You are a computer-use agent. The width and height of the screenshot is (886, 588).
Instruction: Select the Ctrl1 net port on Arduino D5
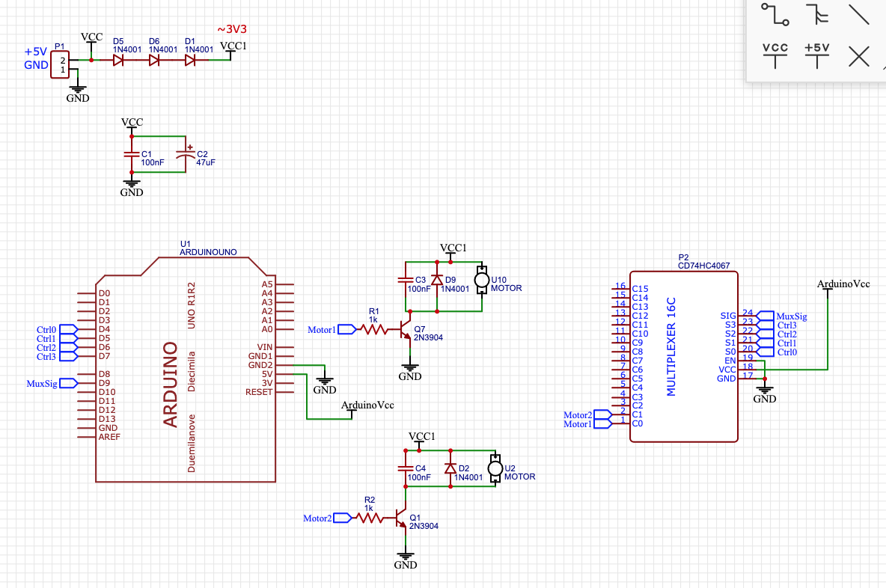click(x=68, y=338)
